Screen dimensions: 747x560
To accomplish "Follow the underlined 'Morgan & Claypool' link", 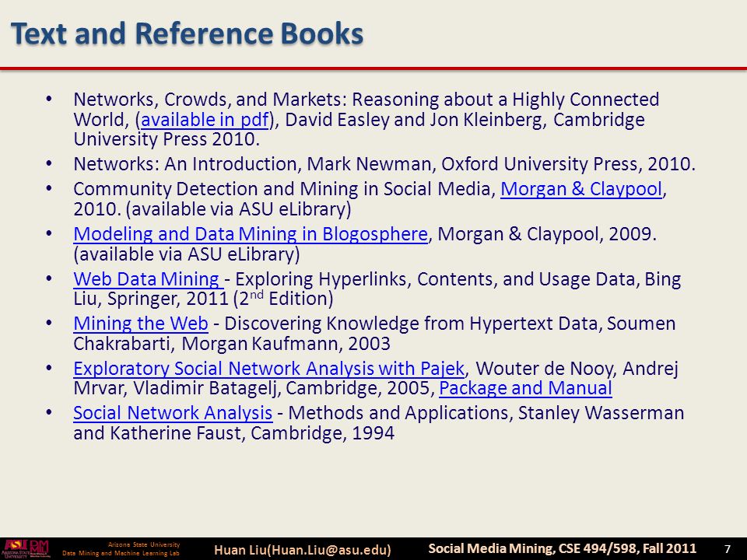I will tap(581, 189).
